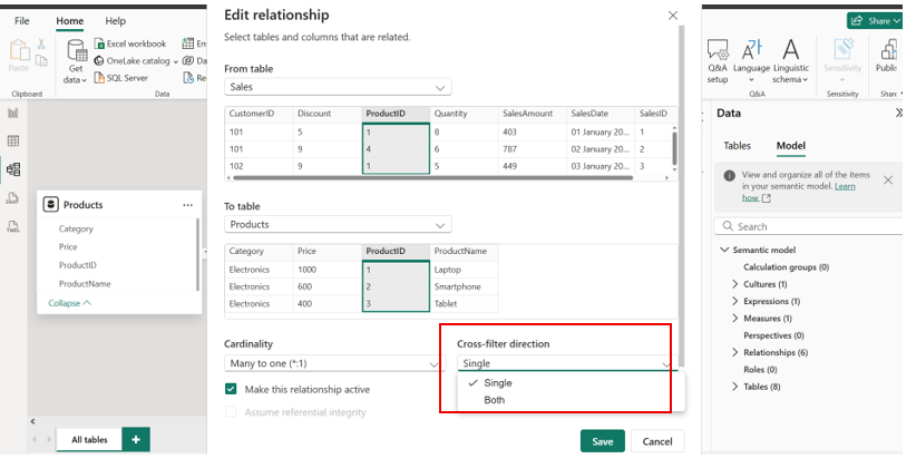Collapse the Products table card
The width and height of the screenshot is (903, 456).
69,302
